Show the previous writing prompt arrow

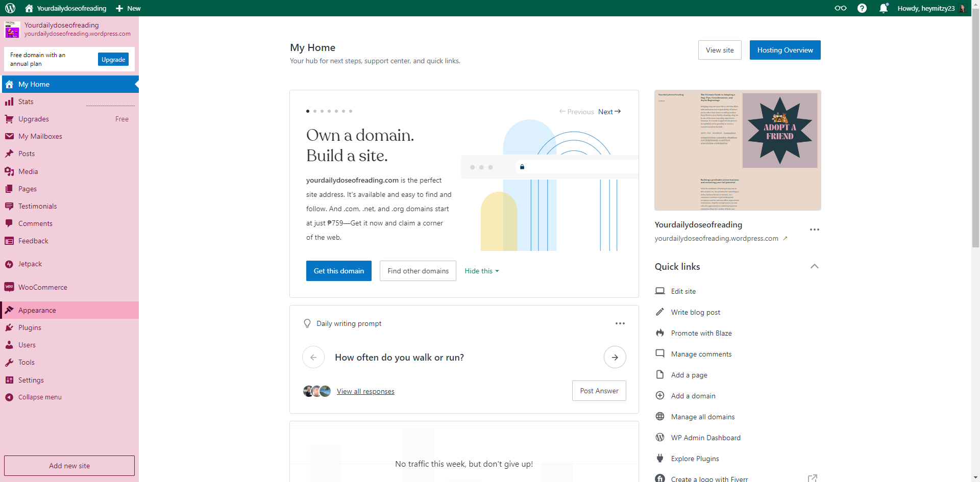[313, 358]
